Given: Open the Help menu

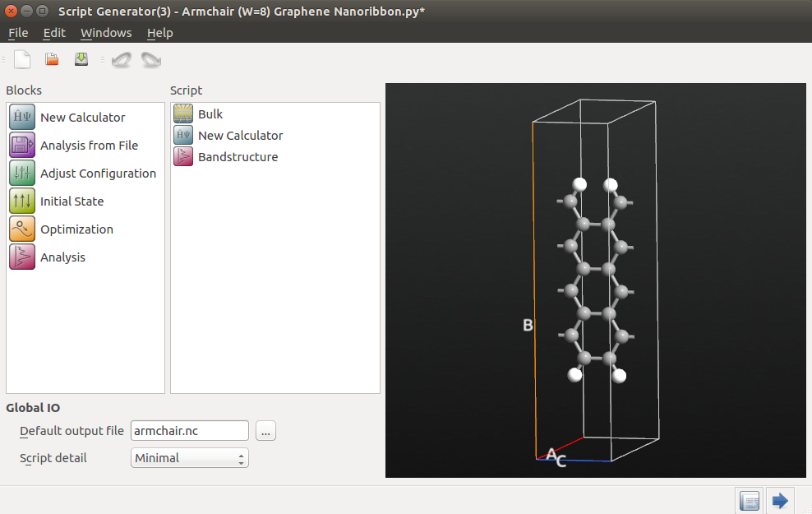Looking at the screenshot, I should click(x=160, y=33).
